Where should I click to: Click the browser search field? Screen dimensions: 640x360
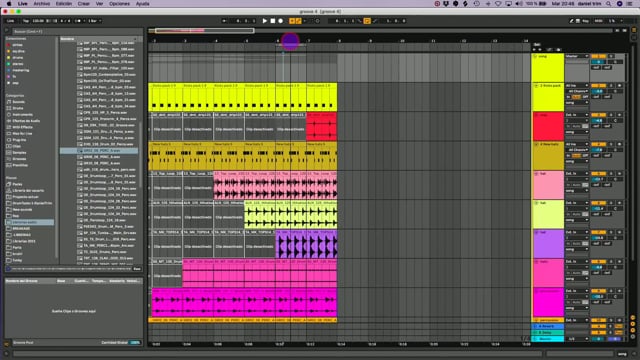point(77,31)
